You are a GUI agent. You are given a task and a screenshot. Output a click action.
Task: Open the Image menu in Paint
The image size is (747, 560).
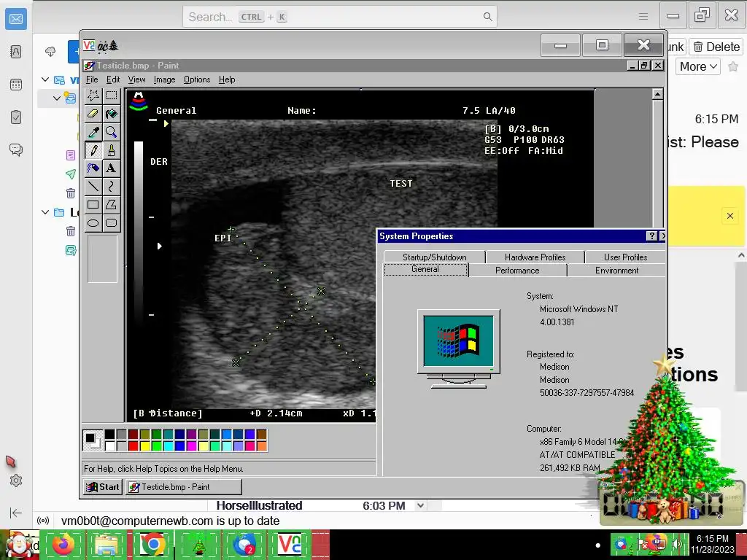(164, 79)
